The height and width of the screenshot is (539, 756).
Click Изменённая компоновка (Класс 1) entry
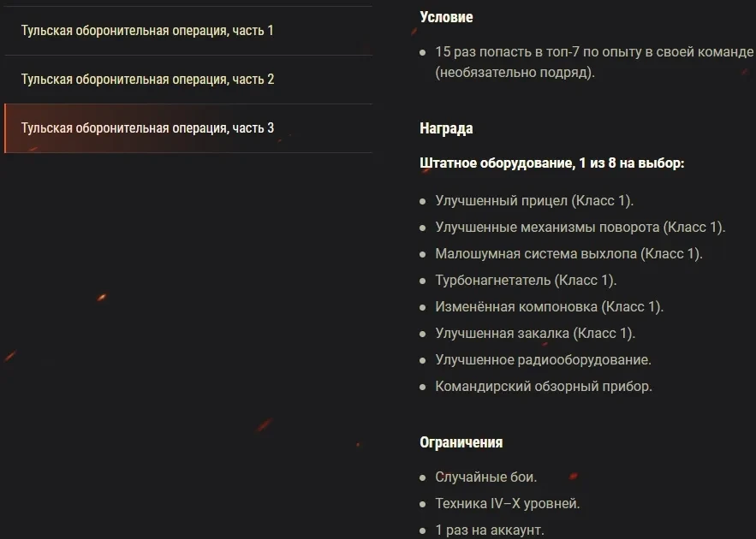click(549, 307)
